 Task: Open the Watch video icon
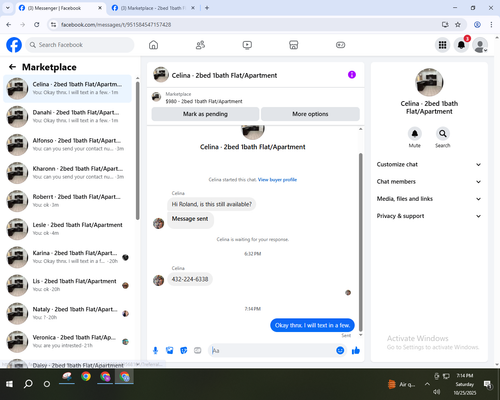click(247, 45)
